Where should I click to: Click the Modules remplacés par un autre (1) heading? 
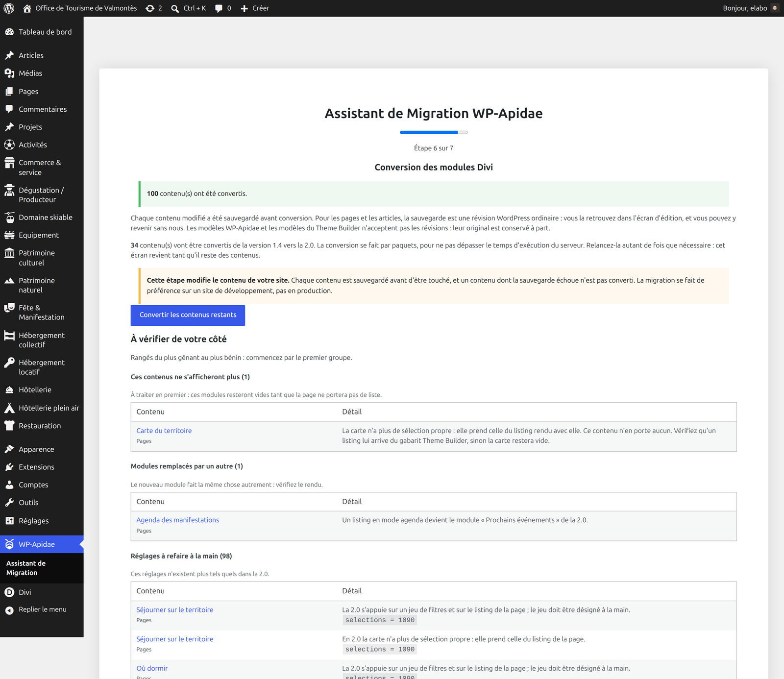tap(187, 466)
